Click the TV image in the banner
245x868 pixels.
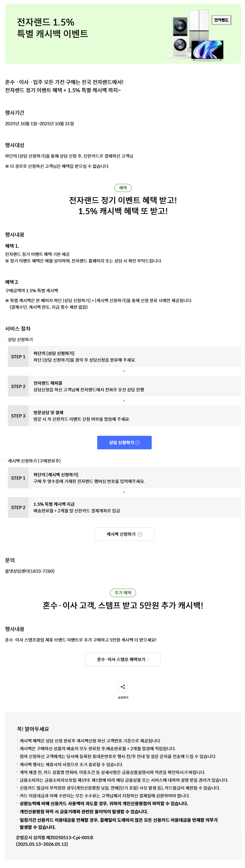click(207, 50)
